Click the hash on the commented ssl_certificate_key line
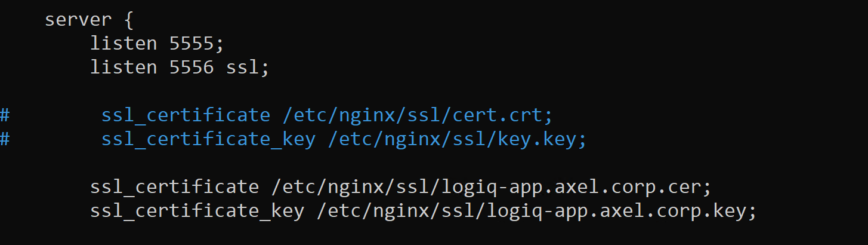The image size is (868, 245). (5, 139)
